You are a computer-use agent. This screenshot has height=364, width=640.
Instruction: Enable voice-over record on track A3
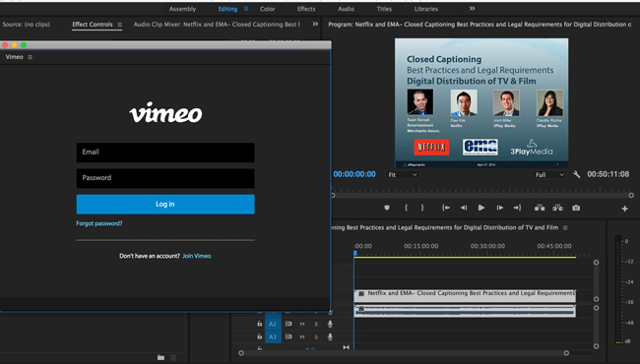[330, 336]
